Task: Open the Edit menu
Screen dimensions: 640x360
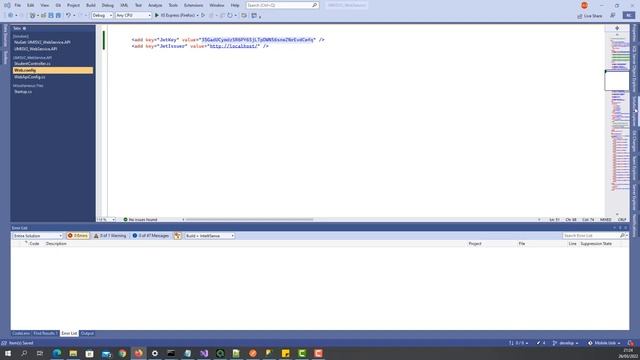Action: pyautogui.click(x=31, y=5)
